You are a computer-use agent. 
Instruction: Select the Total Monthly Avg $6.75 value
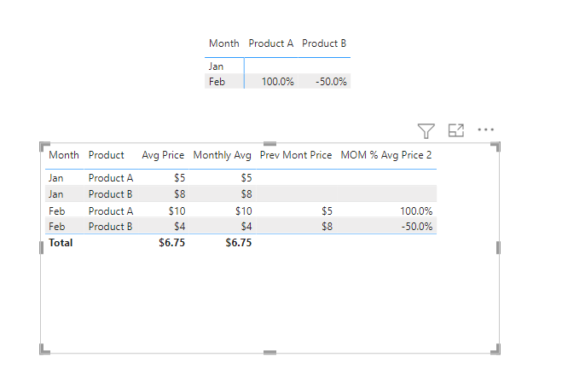[x=239, y=243]
